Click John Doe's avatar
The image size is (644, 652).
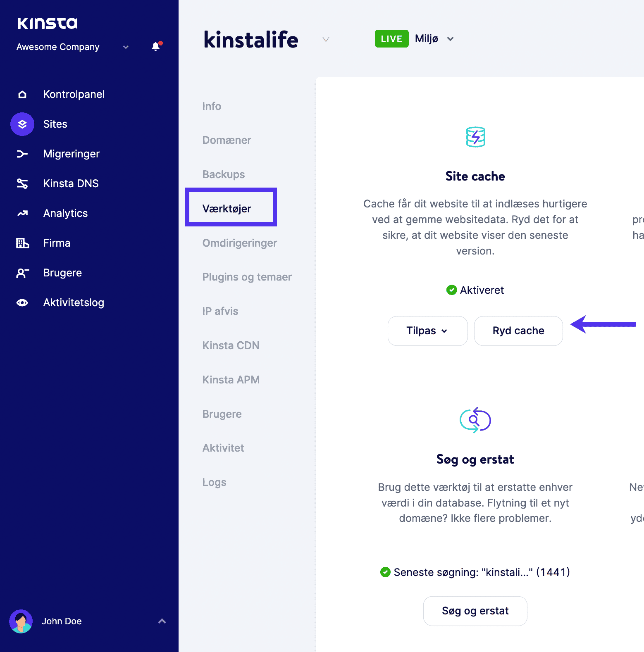point(21,621)
